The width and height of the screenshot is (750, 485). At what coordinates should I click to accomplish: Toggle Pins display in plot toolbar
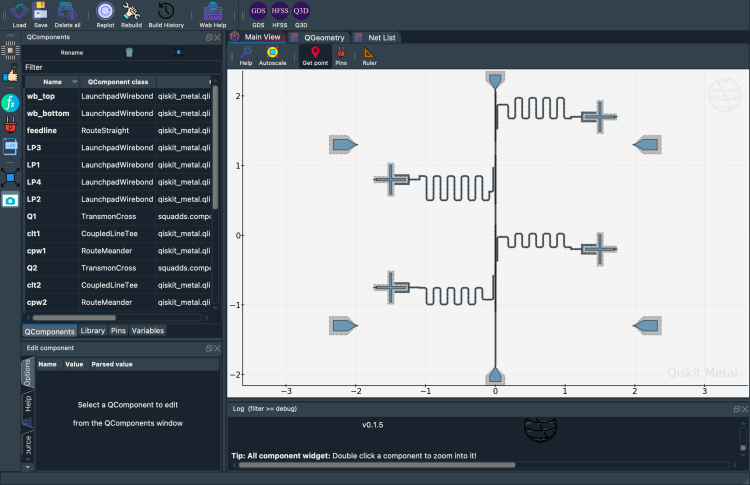(x=341, y=56)
